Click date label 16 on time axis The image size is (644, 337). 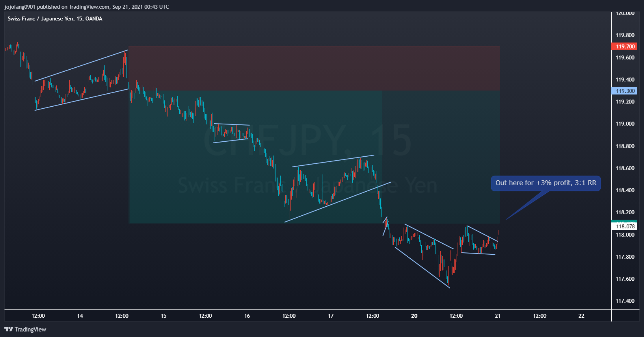pyautogui.click(x=247, y=316)
